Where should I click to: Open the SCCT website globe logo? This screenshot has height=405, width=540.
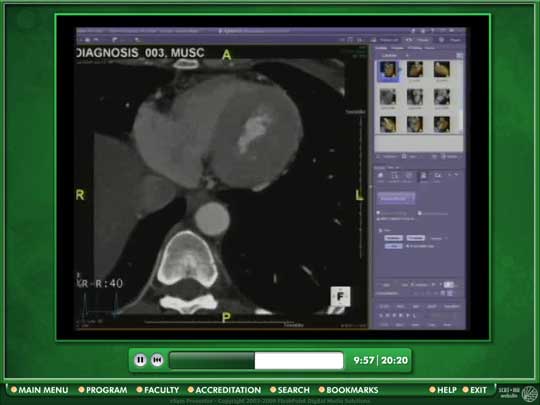click(529, 394)
